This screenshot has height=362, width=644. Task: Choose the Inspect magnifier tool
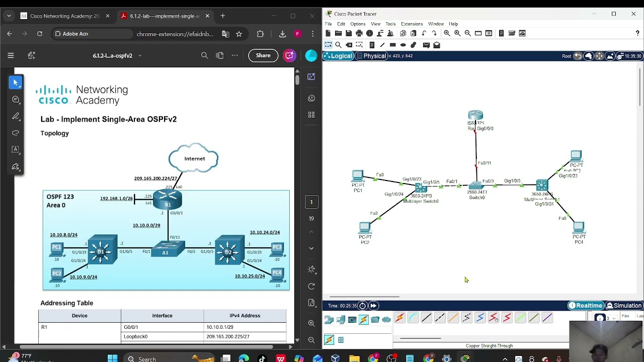point(339,45)
